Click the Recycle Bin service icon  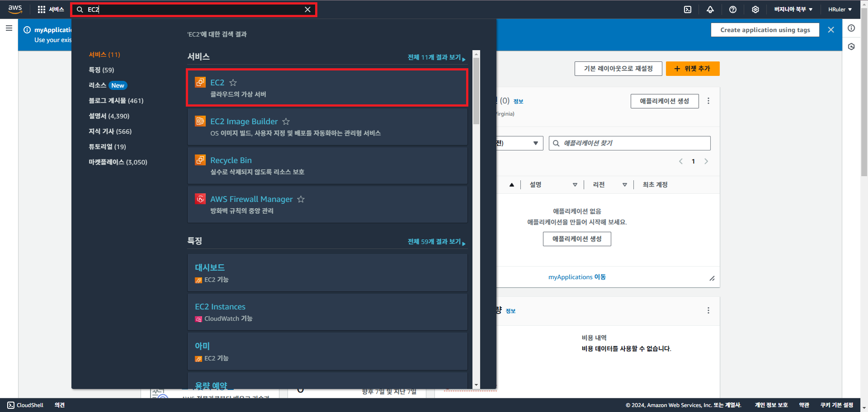[x=200, y=160]
